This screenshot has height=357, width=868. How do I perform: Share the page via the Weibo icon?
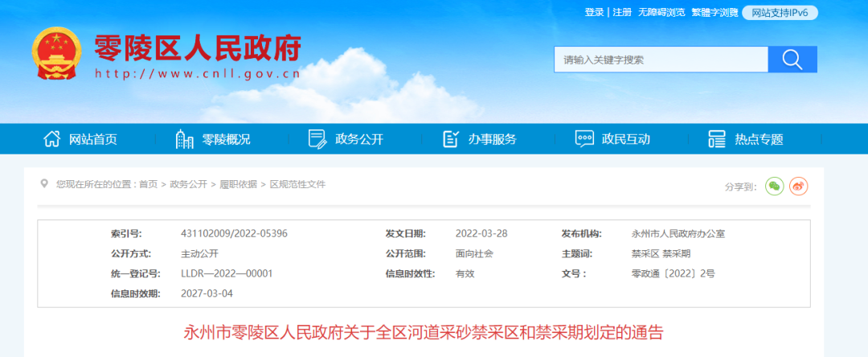tap(798, 186)
